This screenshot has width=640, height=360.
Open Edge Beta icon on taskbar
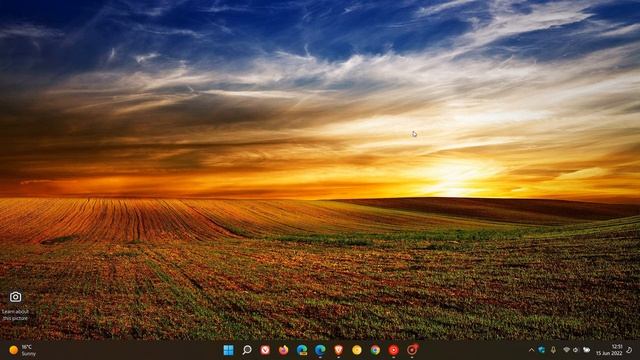(302, 350)
